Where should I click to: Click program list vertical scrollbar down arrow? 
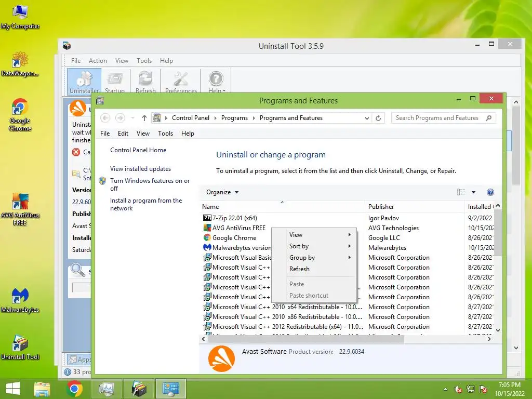click(x=498, y=330)
